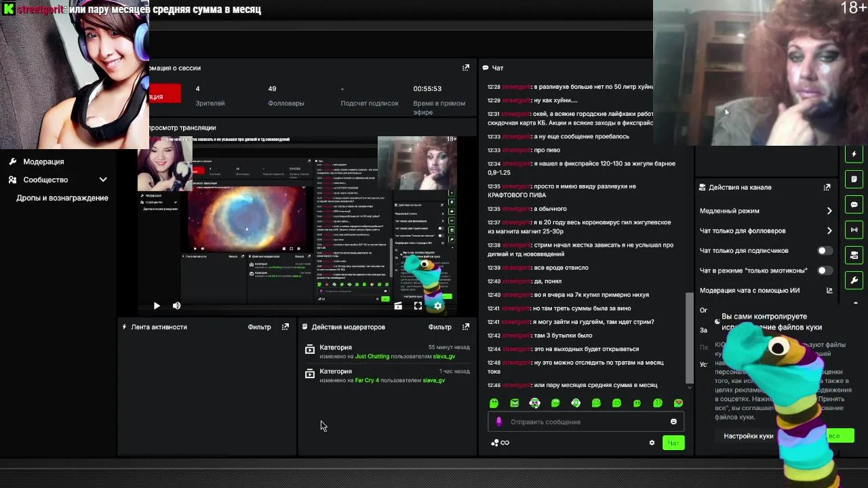
Task: Send message with green Чат button
Action: coord(673,443)
